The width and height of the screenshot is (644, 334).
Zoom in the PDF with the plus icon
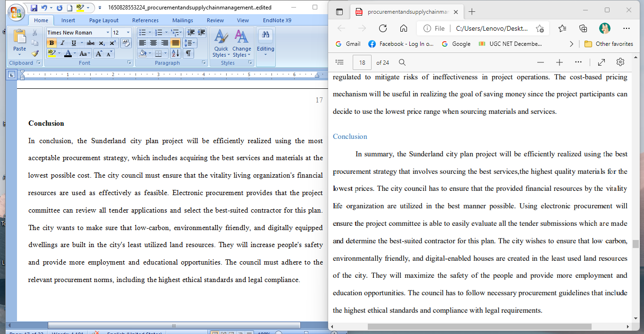click(559, 62)
